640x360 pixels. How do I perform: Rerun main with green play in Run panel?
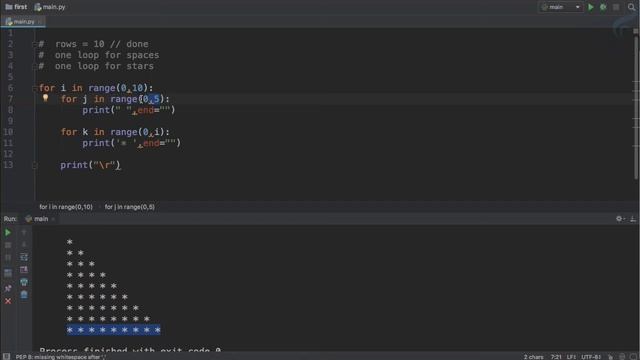(8, 233)
